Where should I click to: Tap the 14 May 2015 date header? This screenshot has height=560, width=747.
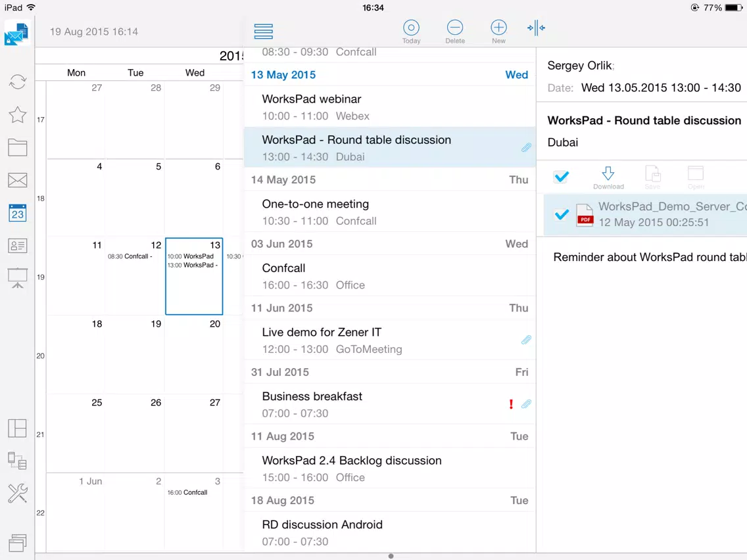coord(390,179)
